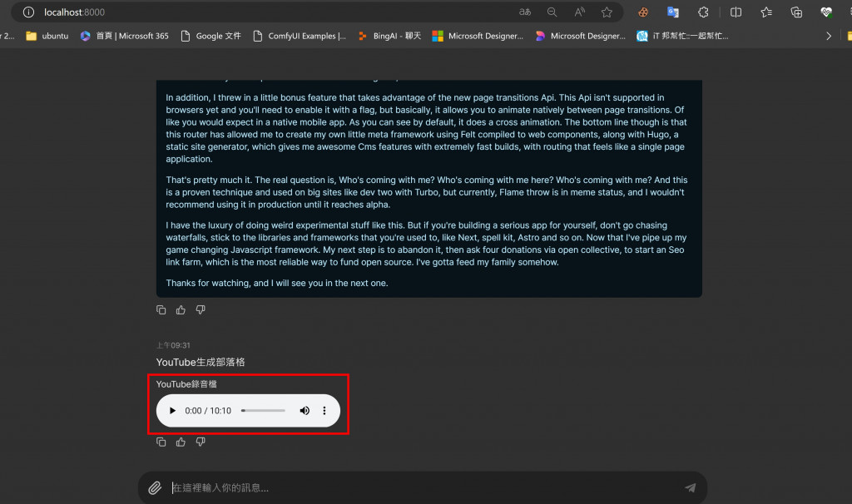Open the ComfyUI Examples bookmark
The width and height of the screenshot is (852, 504).
point(300,36)
